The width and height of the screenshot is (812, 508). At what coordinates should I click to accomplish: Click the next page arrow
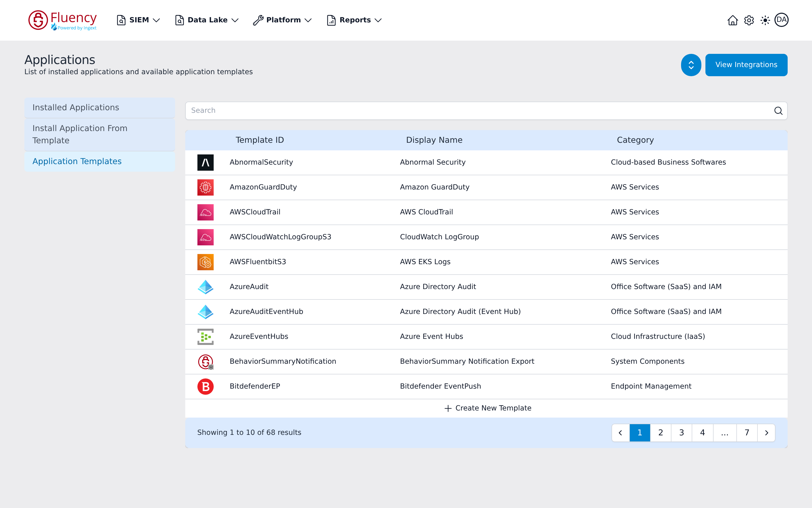coord(766,433)
